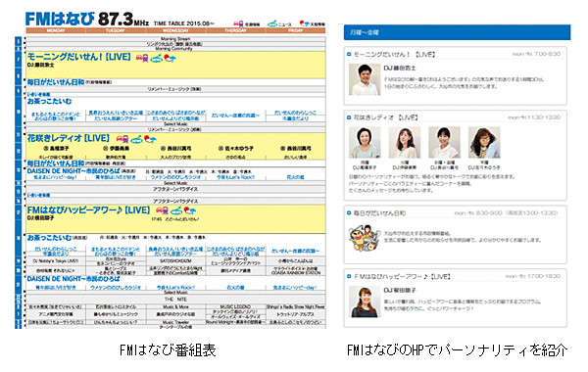Select the WEDNESDAY column header
This screenshot has width=588, height=372.
click(x=175, y=30)
